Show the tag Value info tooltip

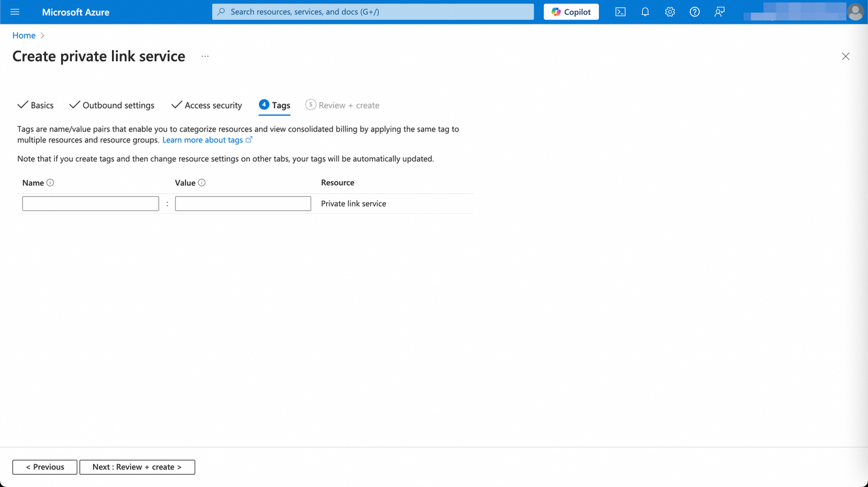(201, 182)
